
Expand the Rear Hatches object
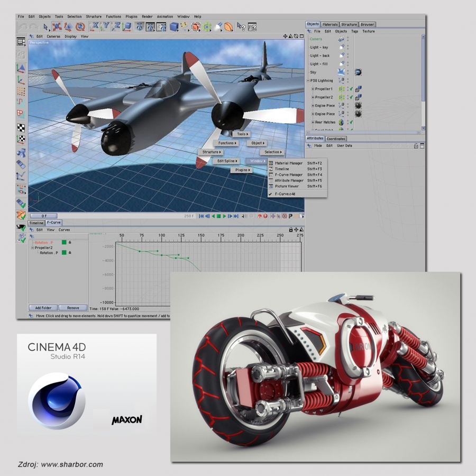click(x=313, y=122)
